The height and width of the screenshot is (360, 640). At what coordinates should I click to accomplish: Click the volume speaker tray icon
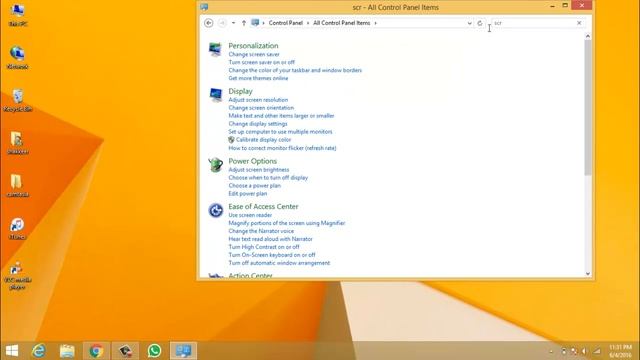(584, 351)
